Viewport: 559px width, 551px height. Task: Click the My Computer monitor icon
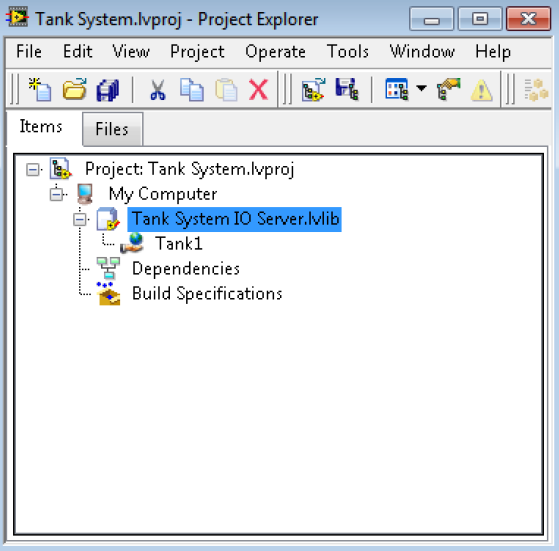click(x=85, y=194)
